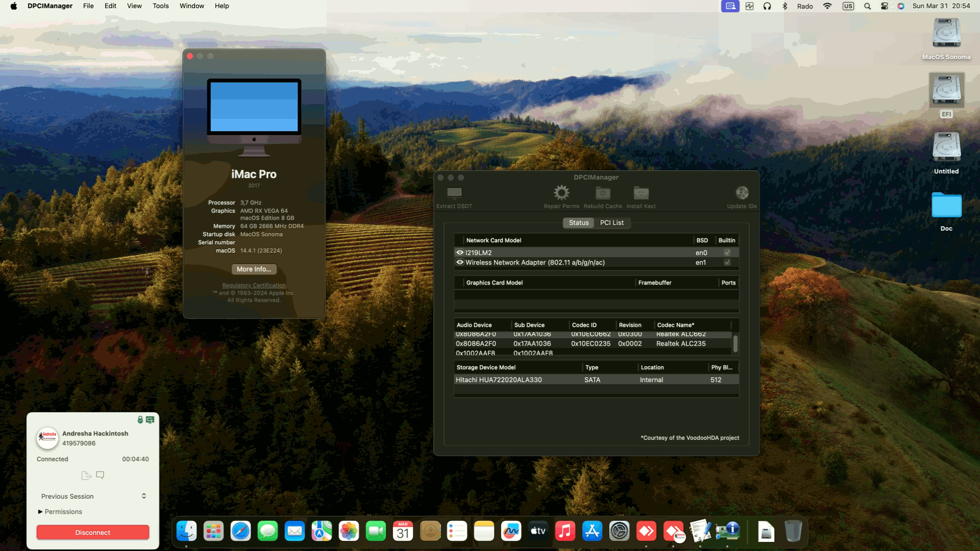
Task: Open the MacOS Sonoma drive on desktop
Action: point(946,33)
